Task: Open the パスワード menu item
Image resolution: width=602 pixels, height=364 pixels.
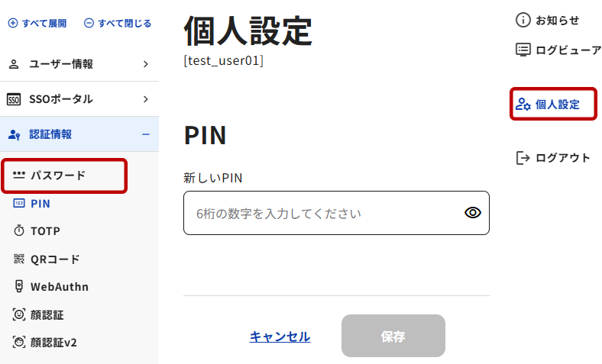Action: coord(58,176)
